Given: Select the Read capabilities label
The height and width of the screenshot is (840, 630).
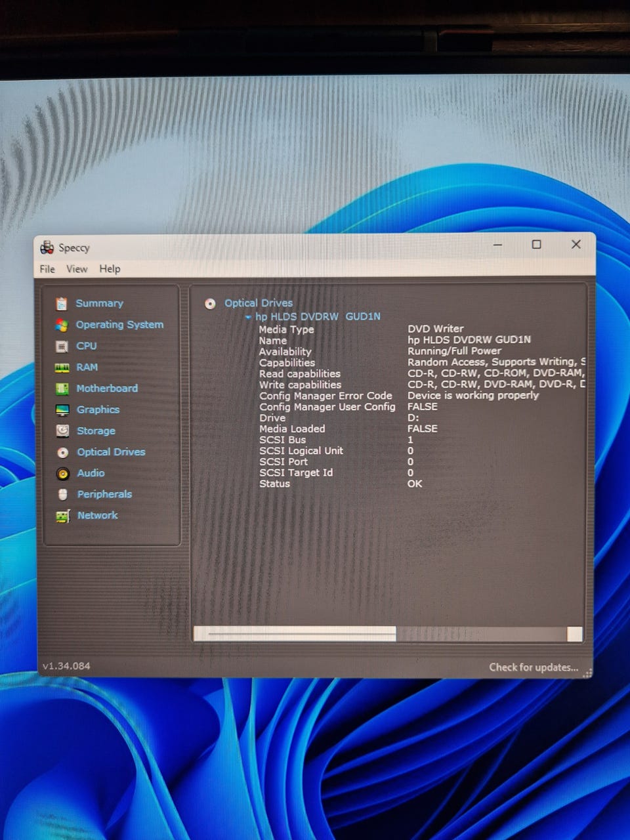Looking at the screenshot, I should tap(299, 373).
